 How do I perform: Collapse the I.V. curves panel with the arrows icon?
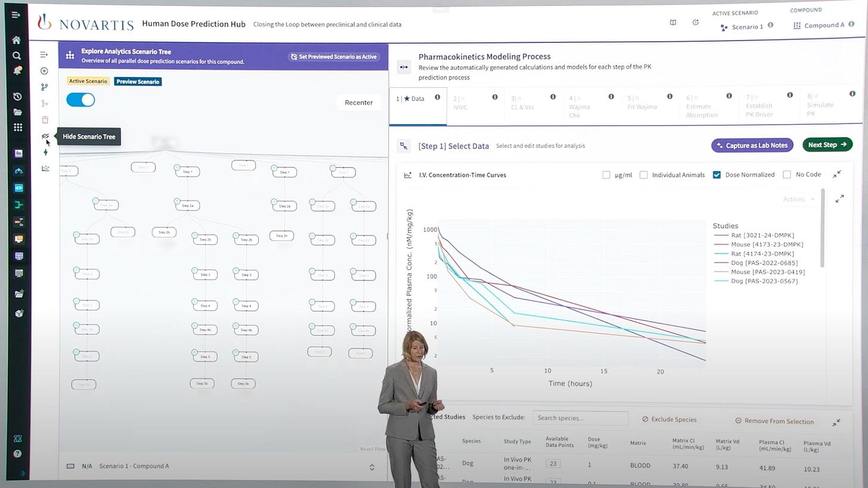pyautogui.click(x=837, y=174)
